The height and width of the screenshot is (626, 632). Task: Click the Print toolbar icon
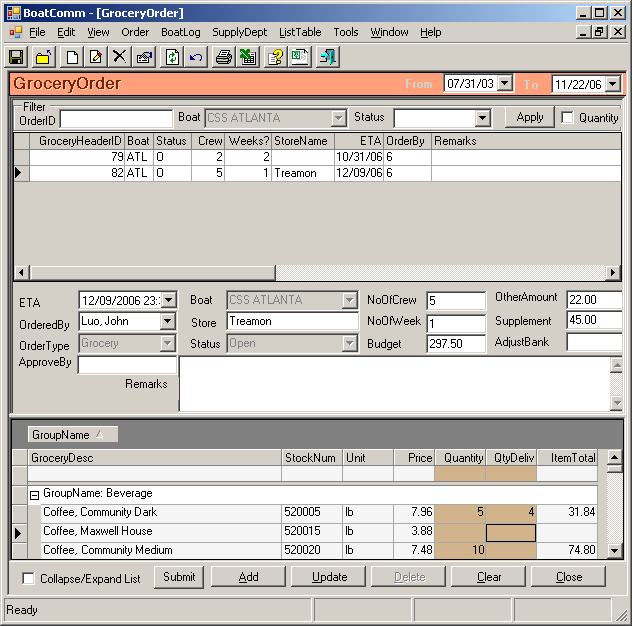(224, 57)
